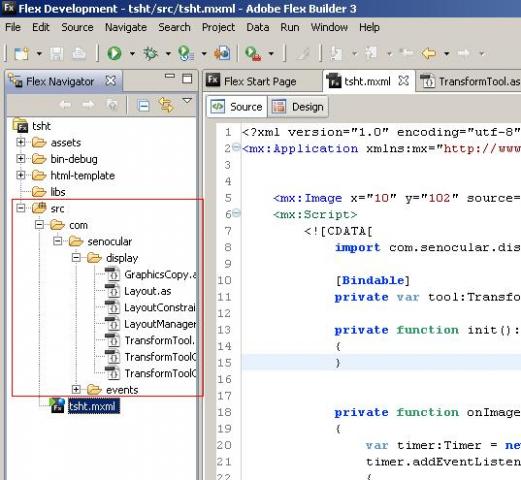521x480 pixels.
Task: Click the navigator Forward arrow icon
Action: pyautogui.click(x=88, y=105)
